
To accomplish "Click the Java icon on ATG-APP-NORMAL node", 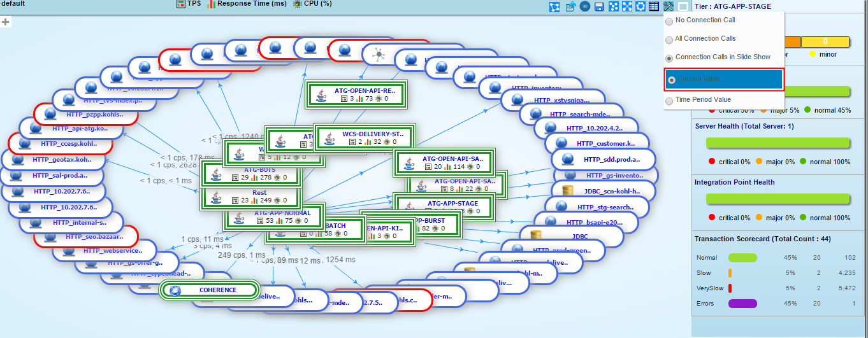I will click(x=238, y=216).
